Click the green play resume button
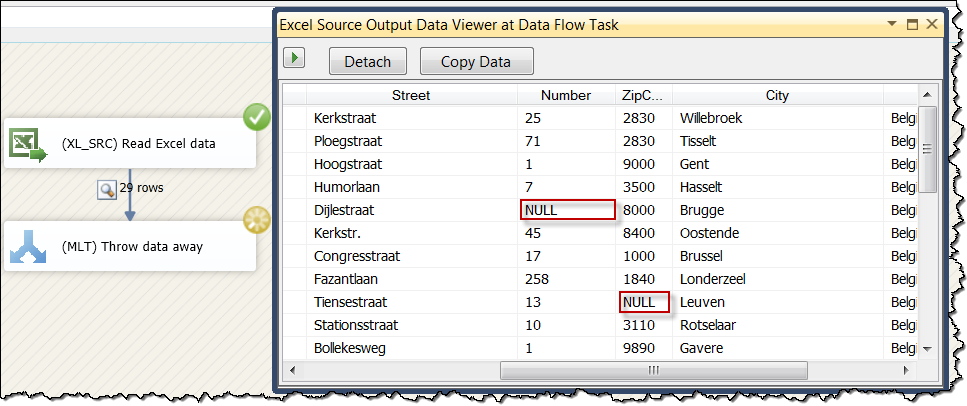 [x=294, y=58]
